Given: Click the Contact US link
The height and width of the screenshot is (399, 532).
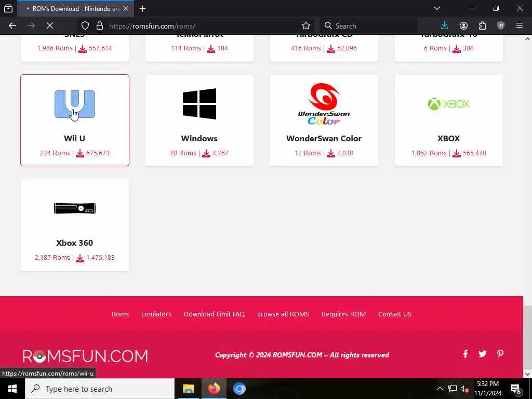Looking at the screenshot, I should coord(395,314).
